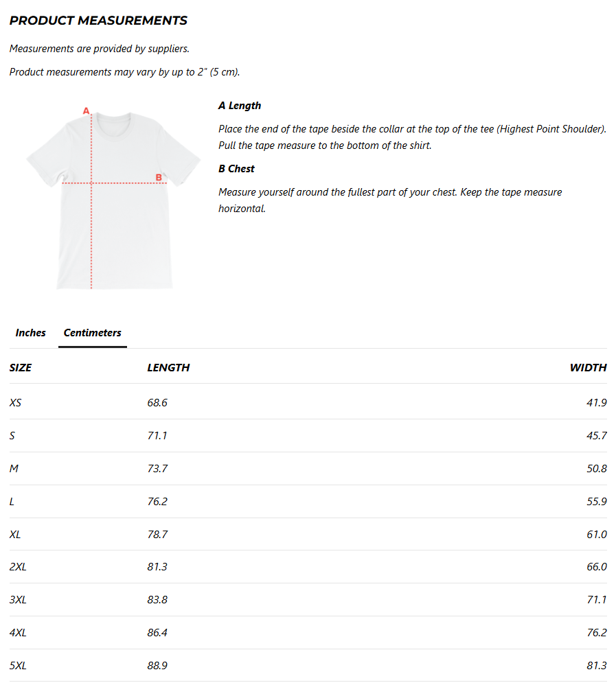Click the 45.7 width value for S
The height and width of the screenshot is (696, 616).
click(x=597, y=435)
